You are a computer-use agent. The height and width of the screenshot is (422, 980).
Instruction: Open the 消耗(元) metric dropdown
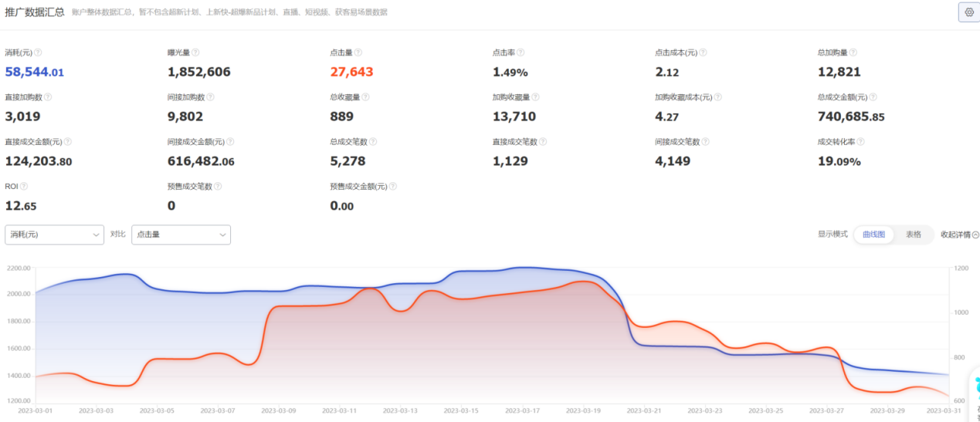tap(54, 235)
